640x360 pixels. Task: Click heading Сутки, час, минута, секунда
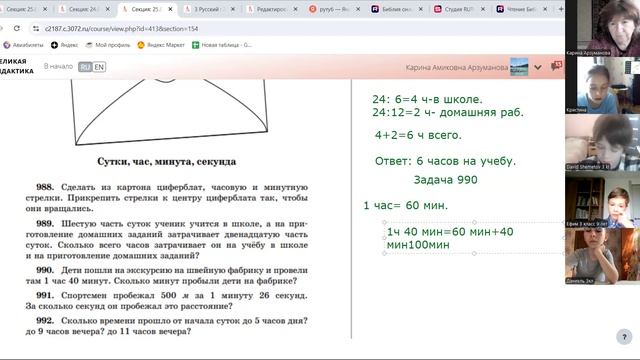click(167, 162)
